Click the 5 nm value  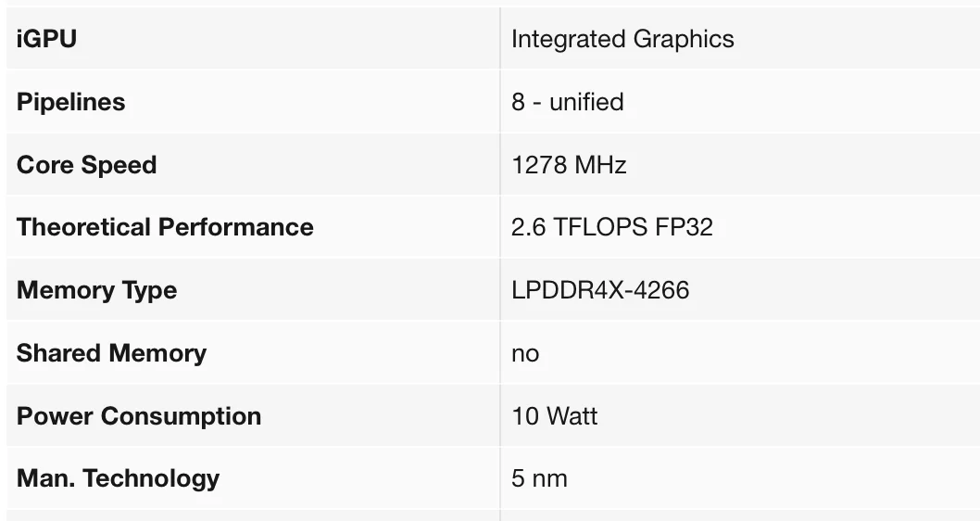point(539,478)
